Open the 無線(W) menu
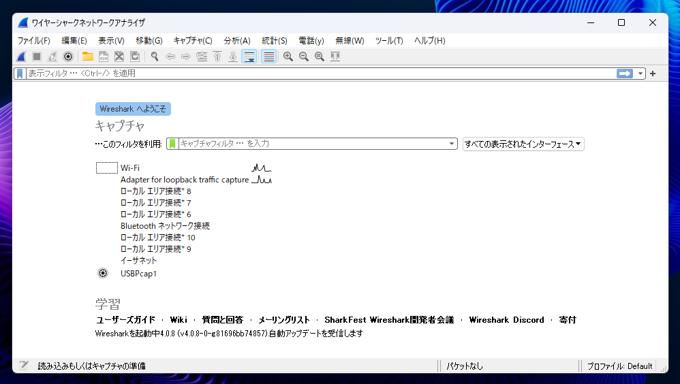 tap(350, 41)
